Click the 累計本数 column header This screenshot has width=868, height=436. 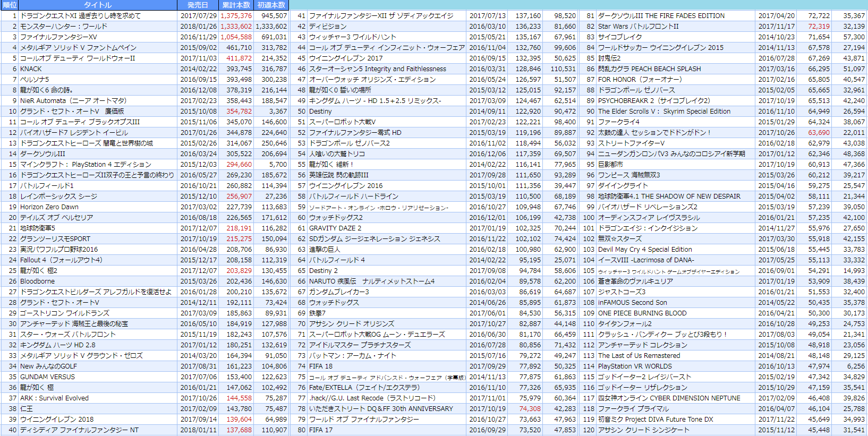(x=236, y=5)
